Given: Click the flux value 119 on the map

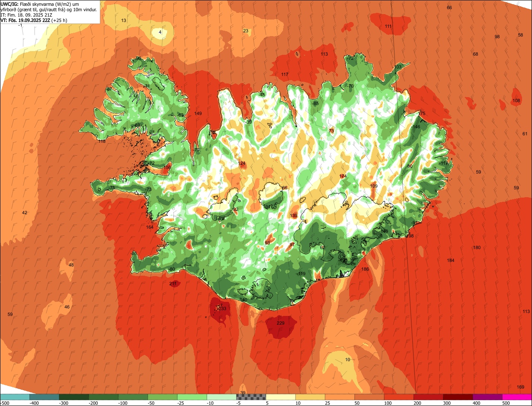Looking at the screenshot, I should point(302,274).
